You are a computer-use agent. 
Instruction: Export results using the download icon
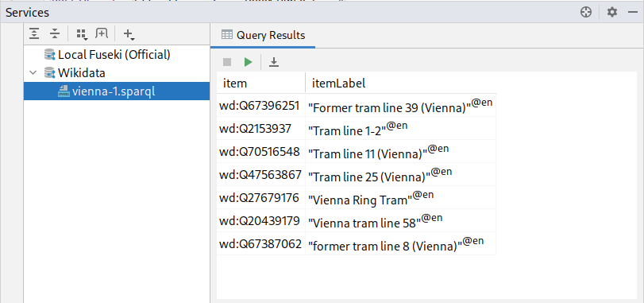[x=274, y=62]
